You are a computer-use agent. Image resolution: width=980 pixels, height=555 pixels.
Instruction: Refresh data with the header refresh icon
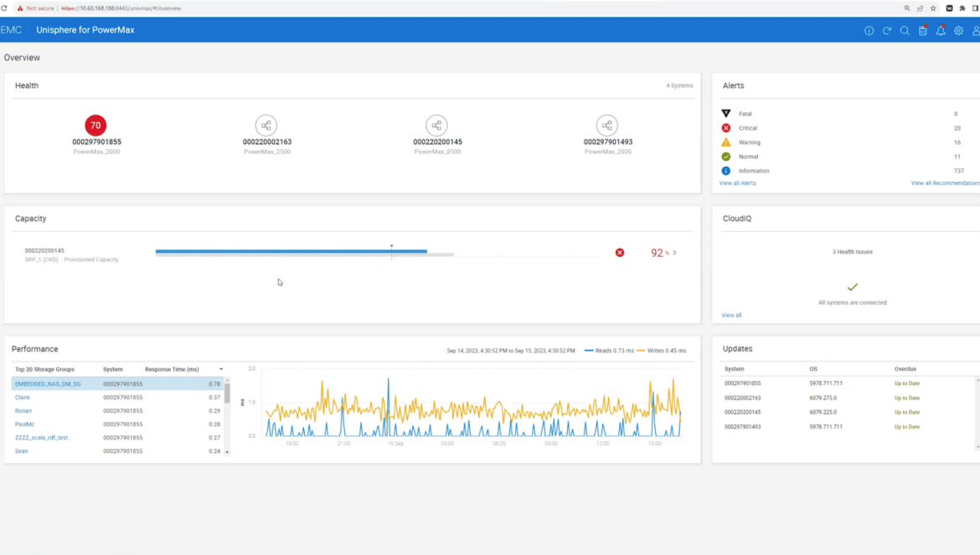pyautogui.click(x=887, y=31)
